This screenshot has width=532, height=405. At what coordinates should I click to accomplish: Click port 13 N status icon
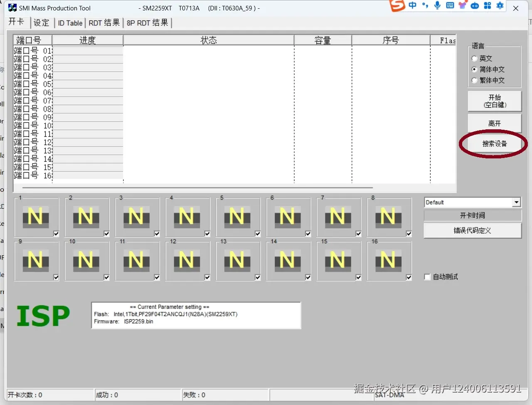pyautogui.click(x=237, y=260)
